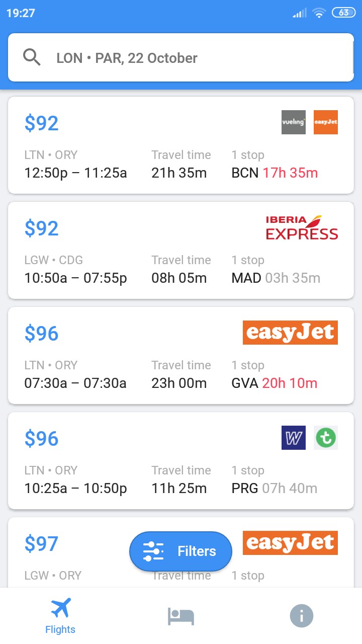Screen dimensions: 362x644
Task: Switch to the Flights tab
Action: click(60, 616)
